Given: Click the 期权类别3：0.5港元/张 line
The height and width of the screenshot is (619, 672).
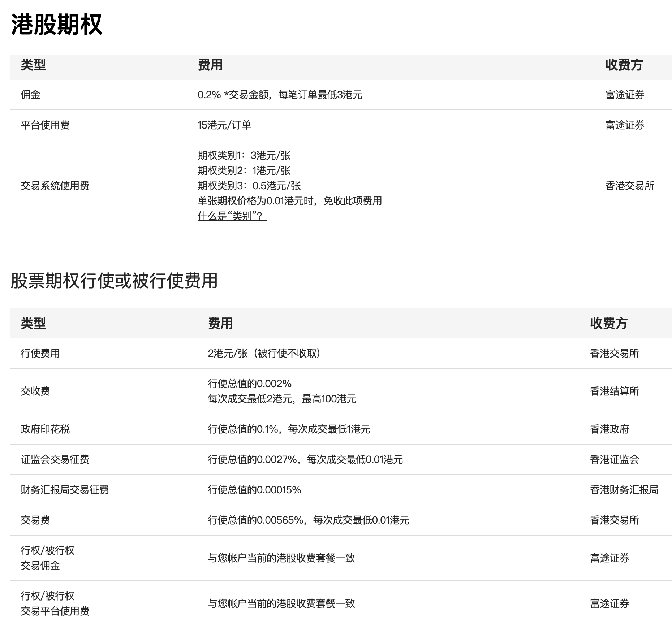Looking at the screenshot, I should click(x=249, y=186).
